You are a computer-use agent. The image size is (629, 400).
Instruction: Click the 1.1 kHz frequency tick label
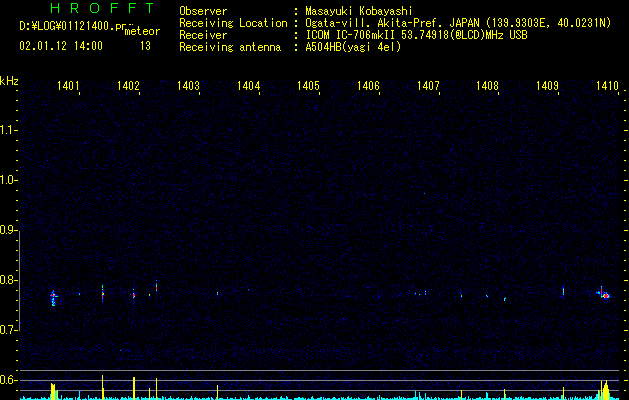click(x=8, y=130)
